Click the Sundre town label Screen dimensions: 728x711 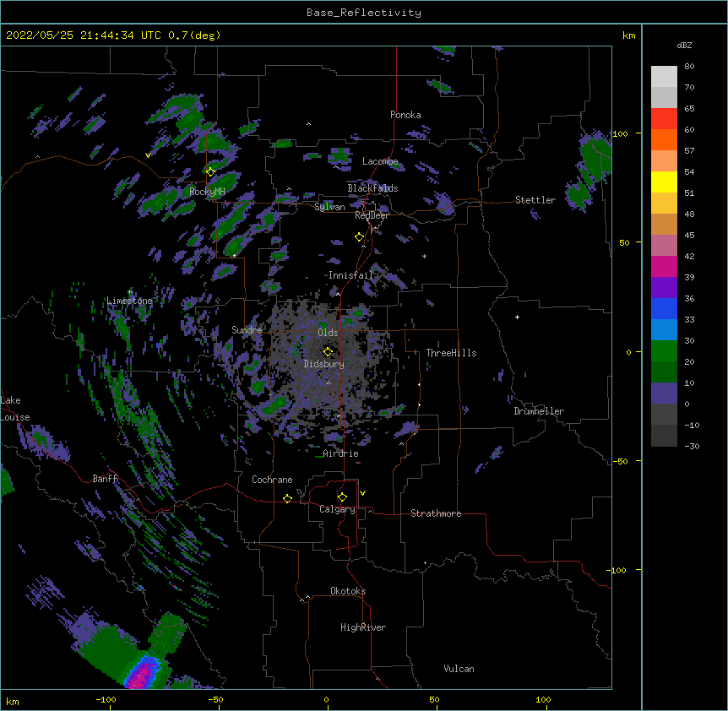tap(247, 330)
